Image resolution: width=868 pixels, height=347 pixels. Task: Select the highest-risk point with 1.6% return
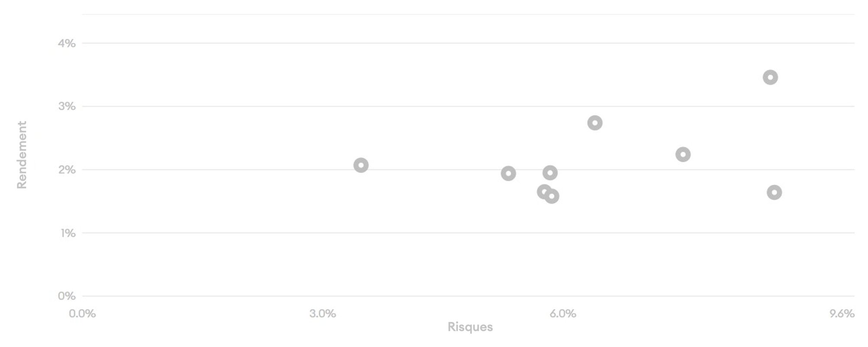tap(774, 193)
